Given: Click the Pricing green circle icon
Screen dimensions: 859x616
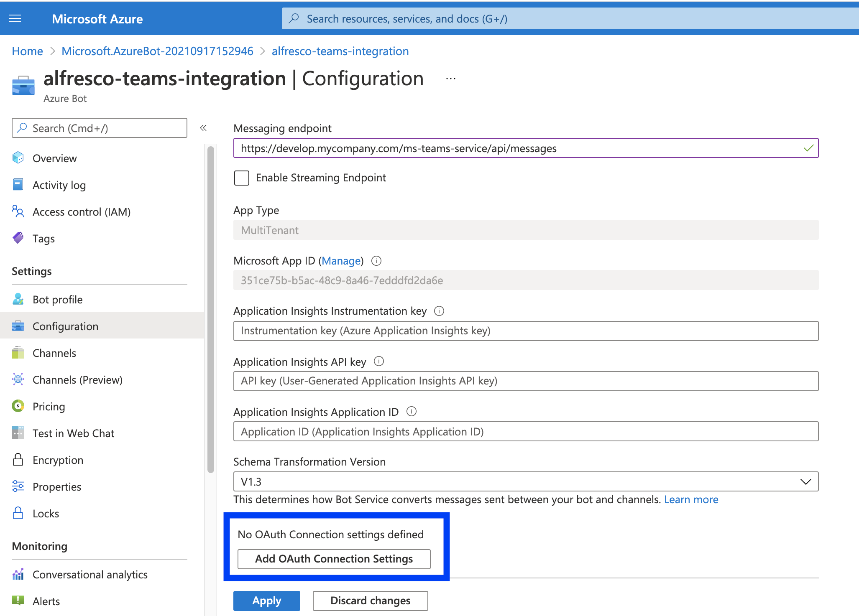Looking at the screenshot, I should (18, 406).
